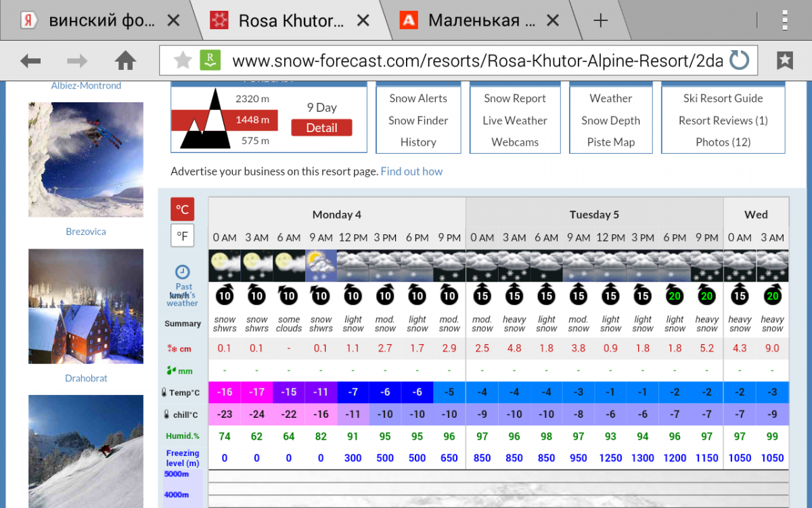Click the Monday 0 AM 74 humidity value
The image size is (812, 508).
point(225,436)
